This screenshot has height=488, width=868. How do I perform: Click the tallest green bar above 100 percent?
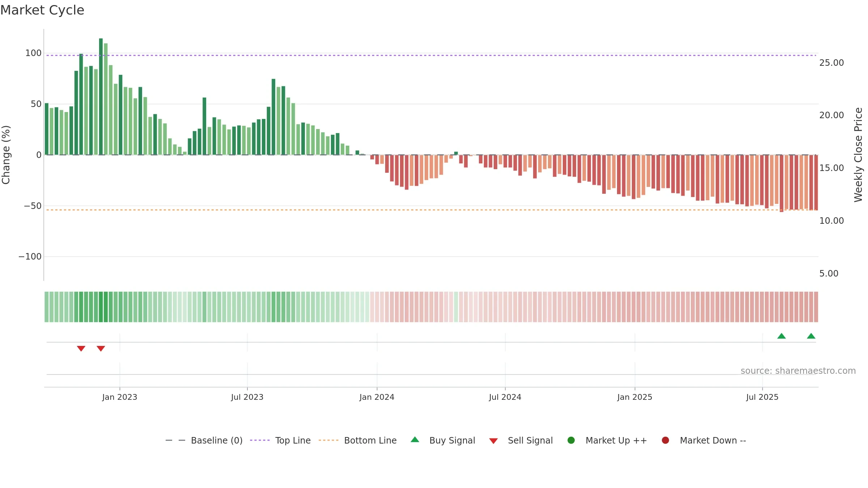(x=101, y=97)
